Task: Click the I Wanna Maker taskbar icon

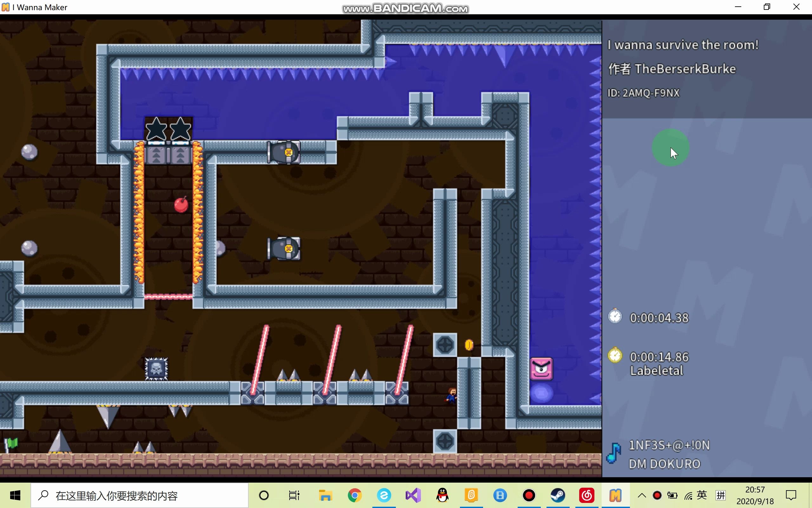Action: pyautogui.click(x=615, y=495)
